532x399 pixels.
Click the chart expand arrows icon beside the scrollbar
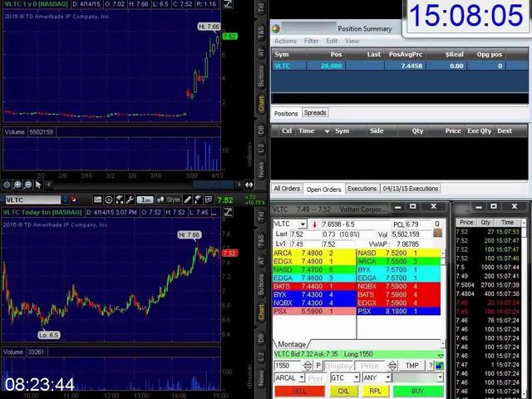point(249,185)
